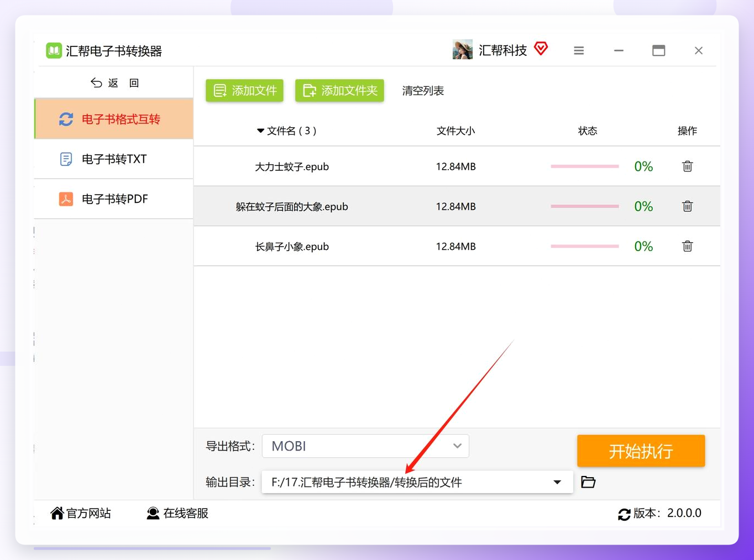Click the back arrow icon beside 返回

(x=96, y=83)
